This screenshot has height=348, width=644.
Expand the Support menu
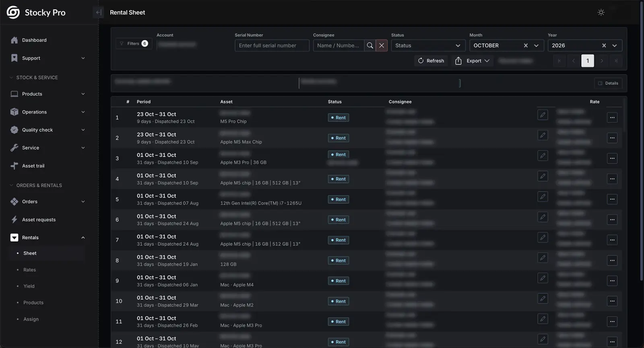48,58
